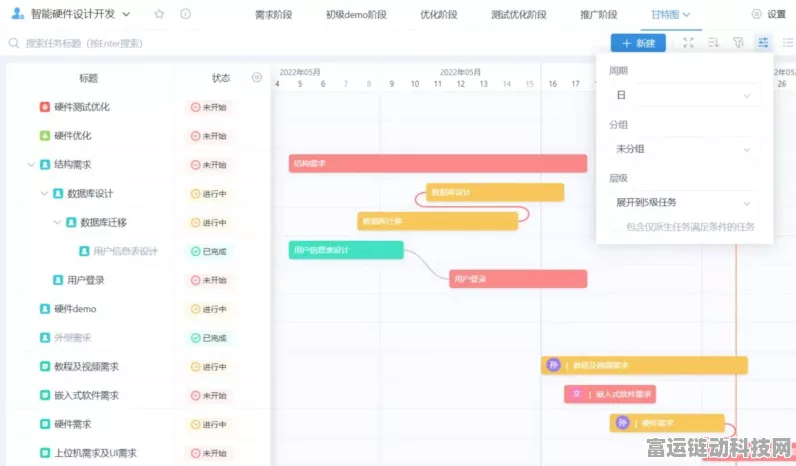Open the 用户登录 task title
Image resolution: width=796 pixels, height=466 pixels.
[86, 280]
